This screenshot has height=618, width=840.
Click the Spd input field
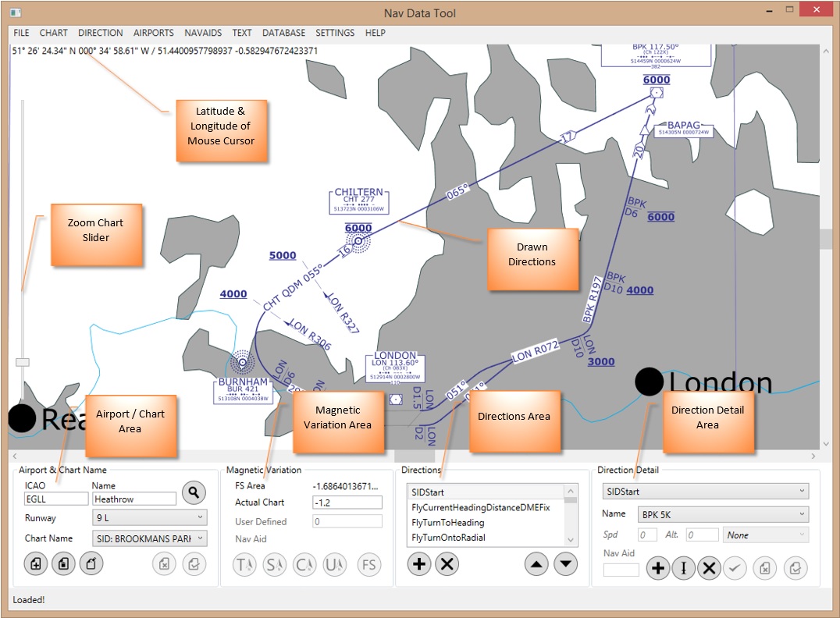(647, 535)
